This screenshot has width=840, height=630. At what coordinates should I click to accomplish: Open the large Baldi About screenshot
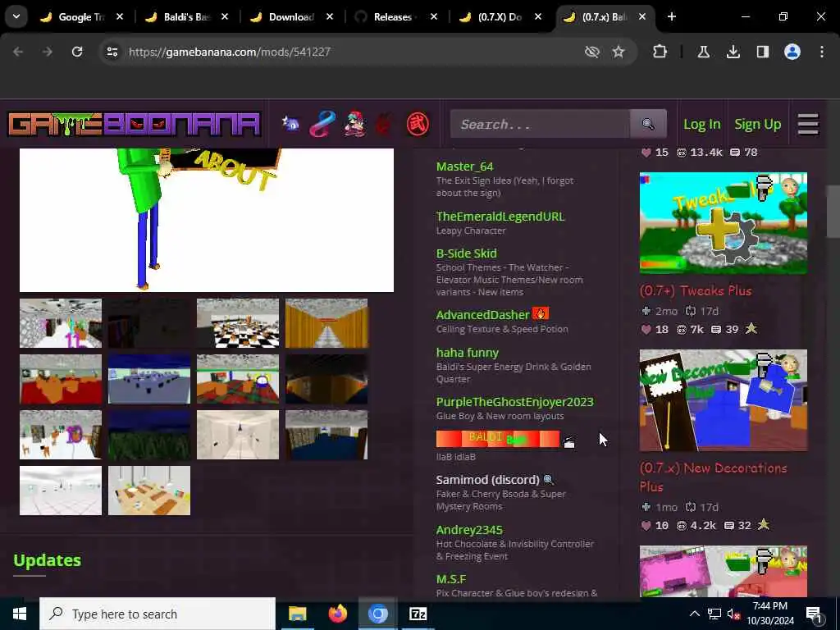pyautogui.click(x=206, y=220)
